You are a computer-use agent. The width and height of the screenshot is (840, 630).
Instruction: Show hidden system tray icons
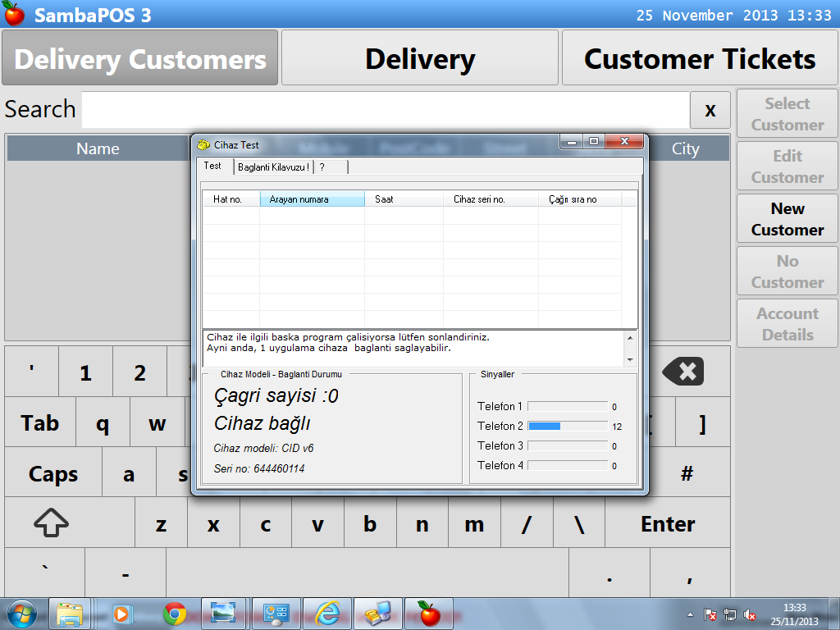(x=690, y=614)
